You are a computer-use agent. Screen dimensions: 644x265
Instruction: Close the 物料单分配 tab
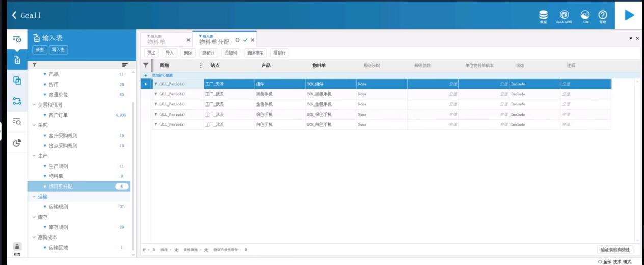pos(252,40)
